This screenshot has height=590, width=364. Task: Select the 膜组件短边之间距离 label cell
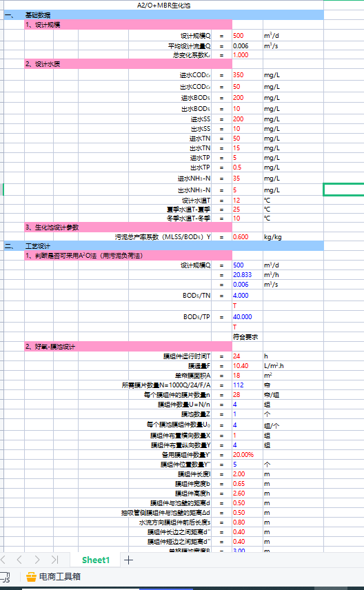click(x=170, y=542)
